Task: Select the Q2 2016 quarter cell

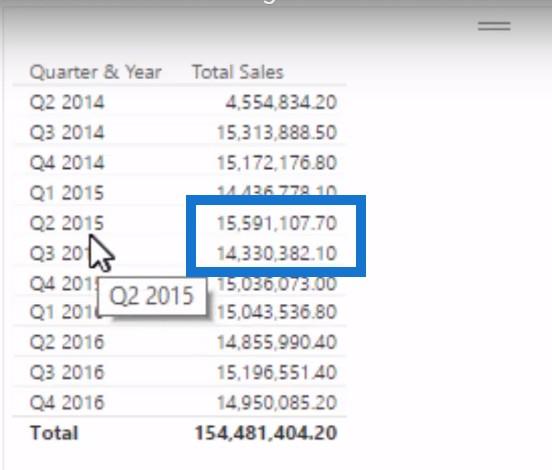Action: click(67, 342)
